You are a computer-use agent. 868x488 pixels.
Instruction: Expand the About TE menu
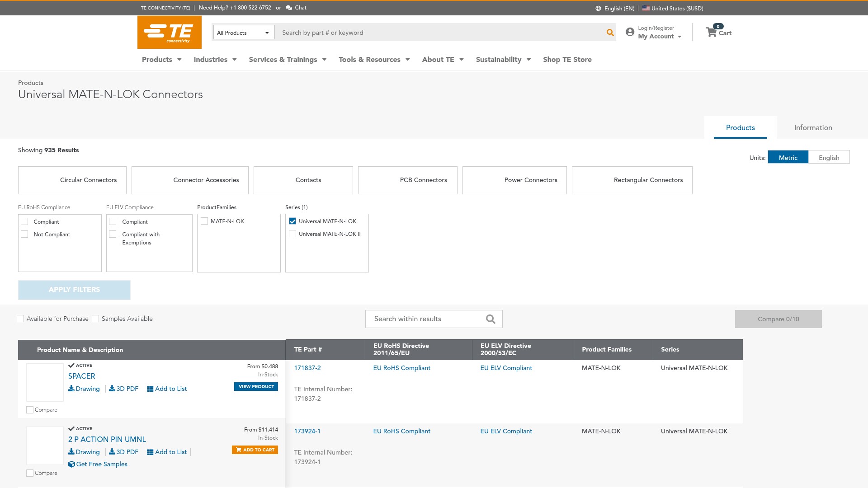pos(443,60)
